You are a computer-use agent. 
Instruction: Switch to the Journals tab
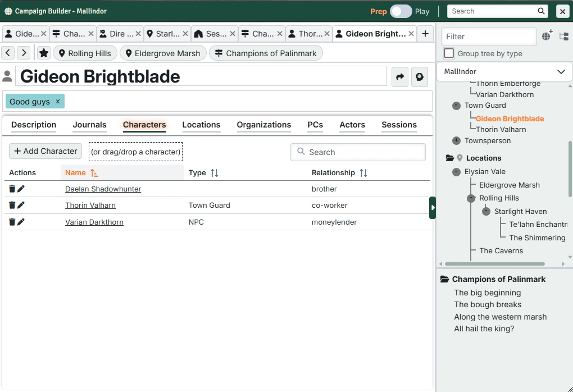pos(89,125)
